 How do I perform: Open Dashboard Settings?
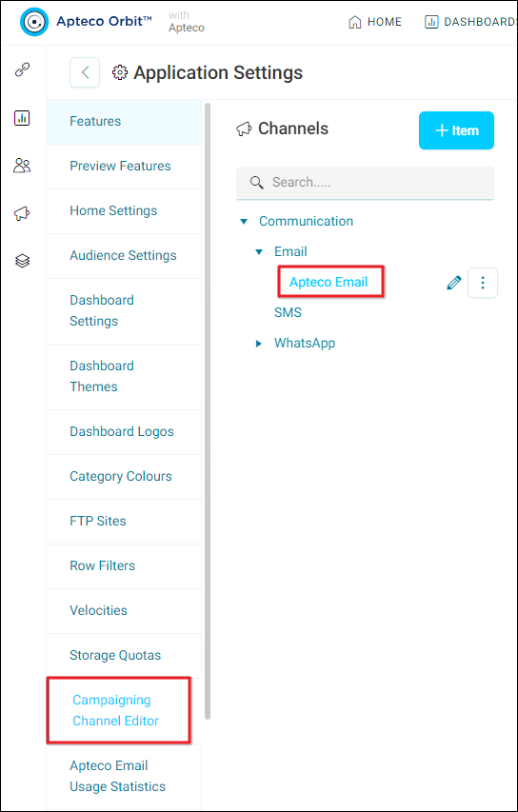click(x=124, y=311)
